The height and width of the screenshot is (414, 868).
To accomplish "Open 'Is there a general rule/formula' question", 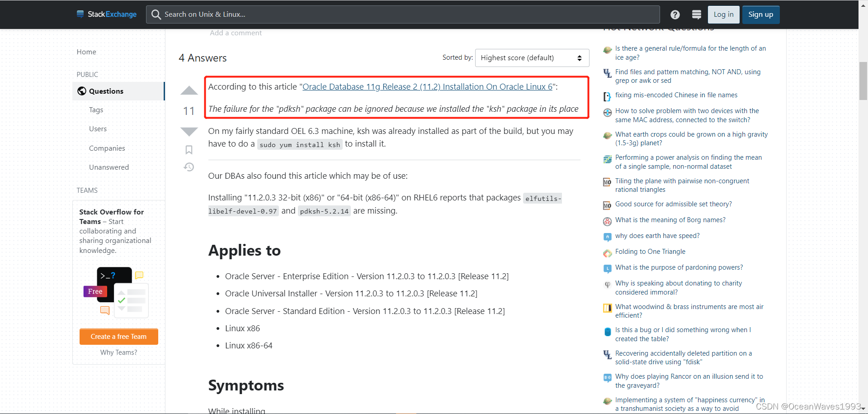I will [690, 53].
